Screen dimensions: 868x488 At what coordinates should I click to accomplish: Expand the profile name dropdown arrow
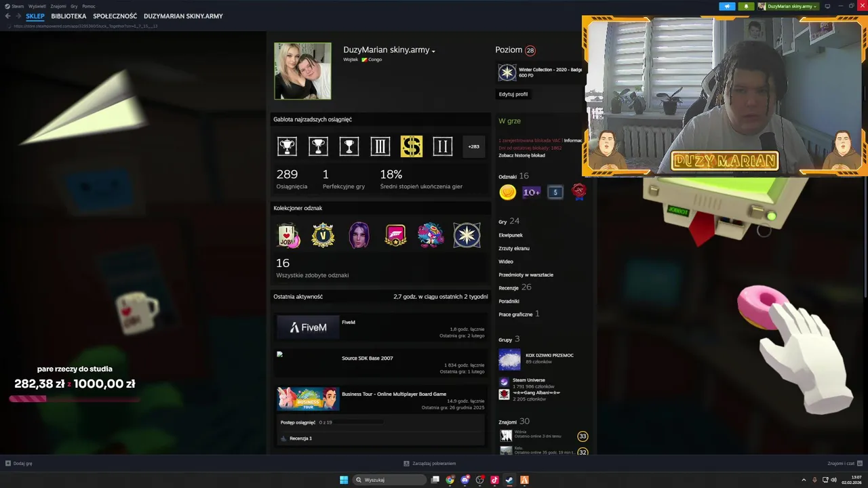coord(433,51)
